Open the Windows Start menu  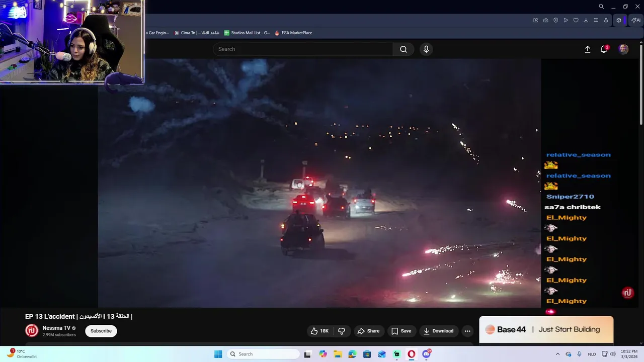point(218,354)
